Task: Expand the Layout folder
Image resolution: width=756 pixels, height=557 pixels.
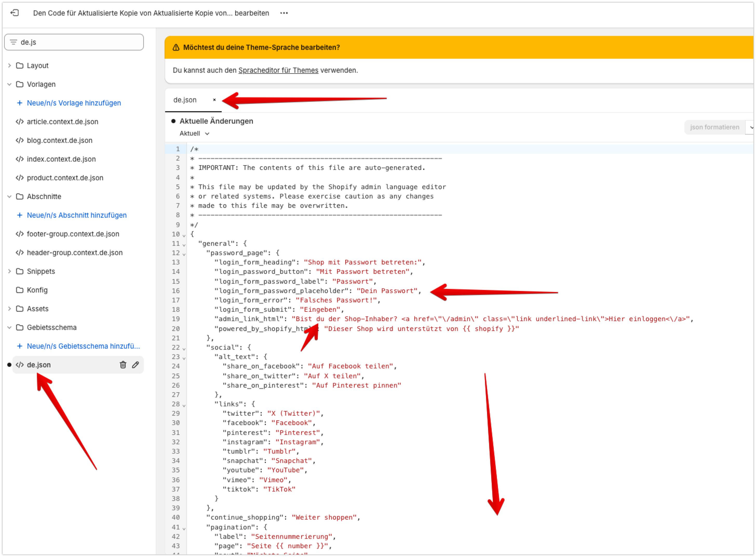Action: (x=9, y=65)
